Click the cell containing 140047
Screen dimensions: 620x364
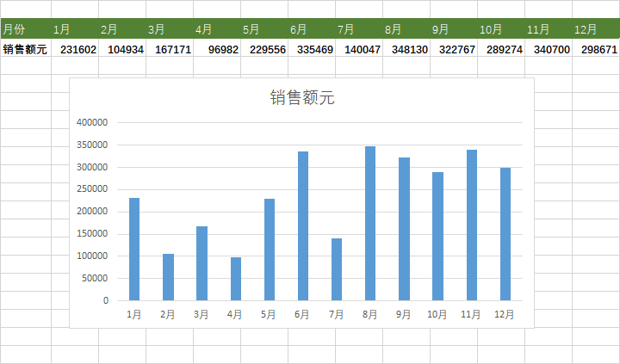tap(359, 49)
